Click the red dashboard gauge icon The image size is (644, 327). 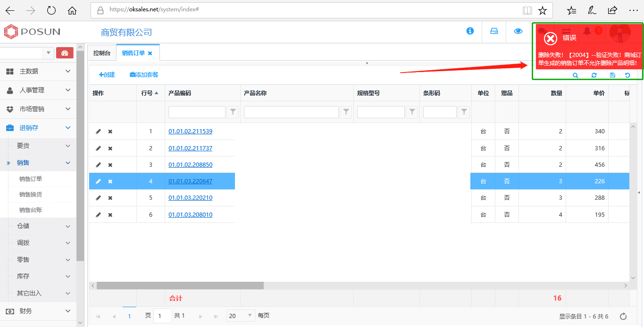(x=65, y=53)
